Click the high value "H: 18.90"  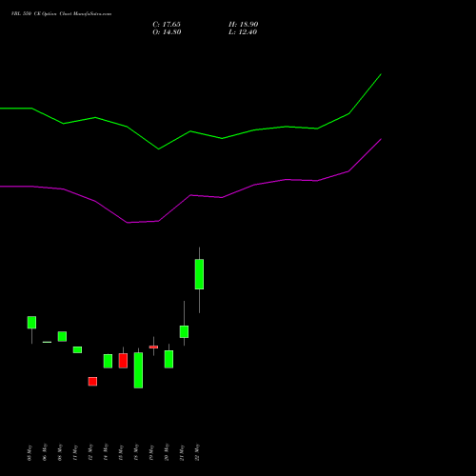click(x=243, y=25)
